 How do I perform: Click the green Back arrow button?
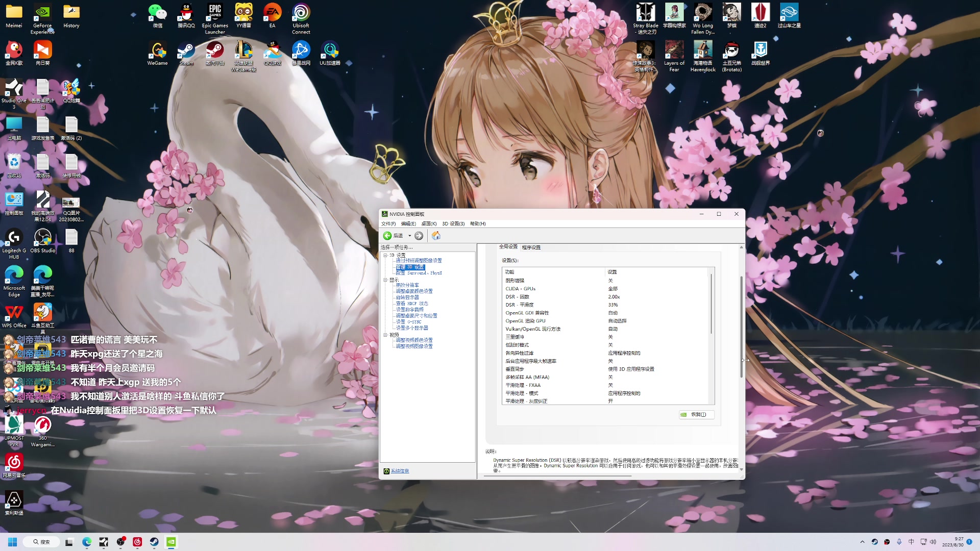pos(387,236)
